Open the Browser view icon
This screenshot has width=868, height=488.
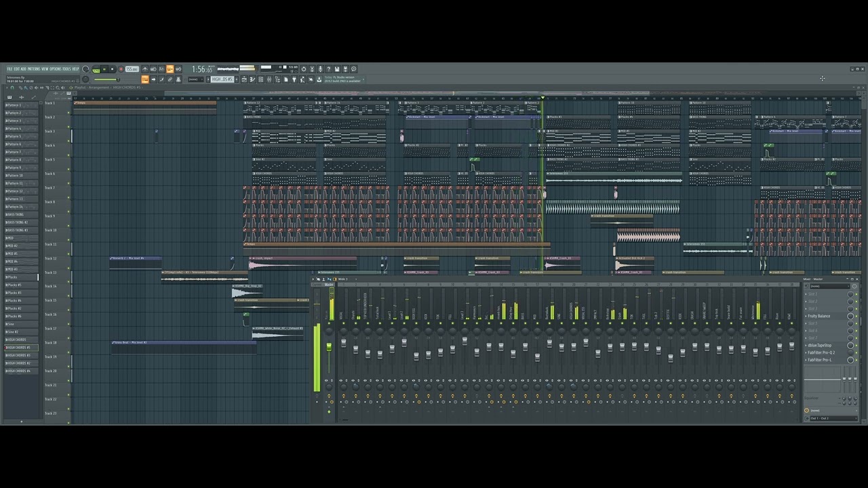click(x=277, y=79)
